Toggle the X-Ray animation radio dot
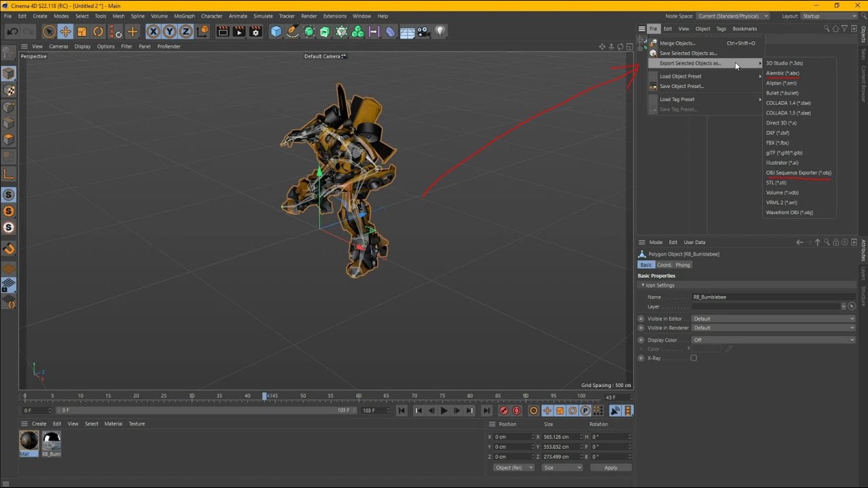868x488 pixels. [x=641, y=358]
